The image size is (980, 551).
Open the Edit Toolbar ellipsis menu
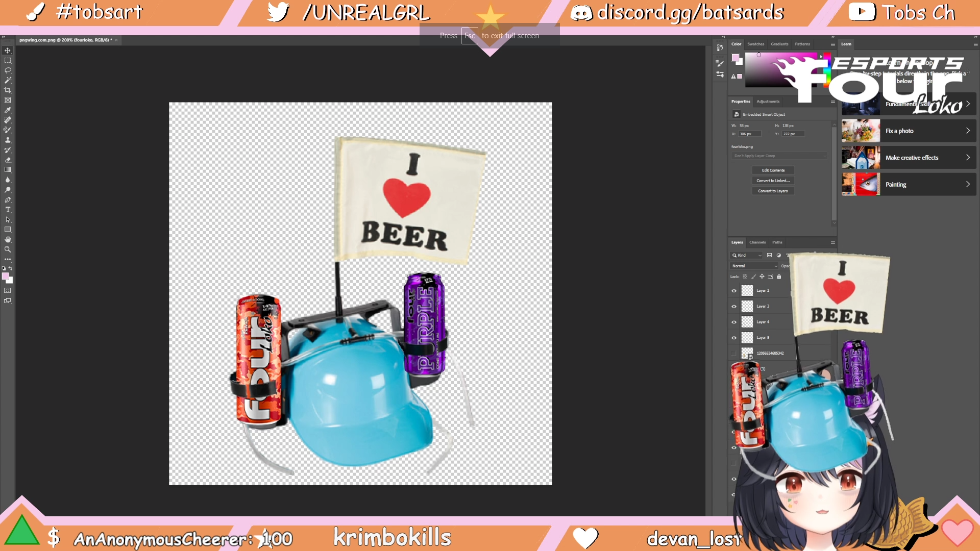pos(8,259)
